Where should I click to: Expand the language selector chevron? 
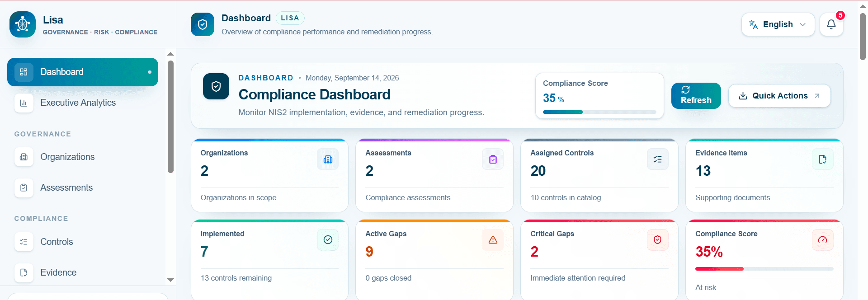point(803,24)
